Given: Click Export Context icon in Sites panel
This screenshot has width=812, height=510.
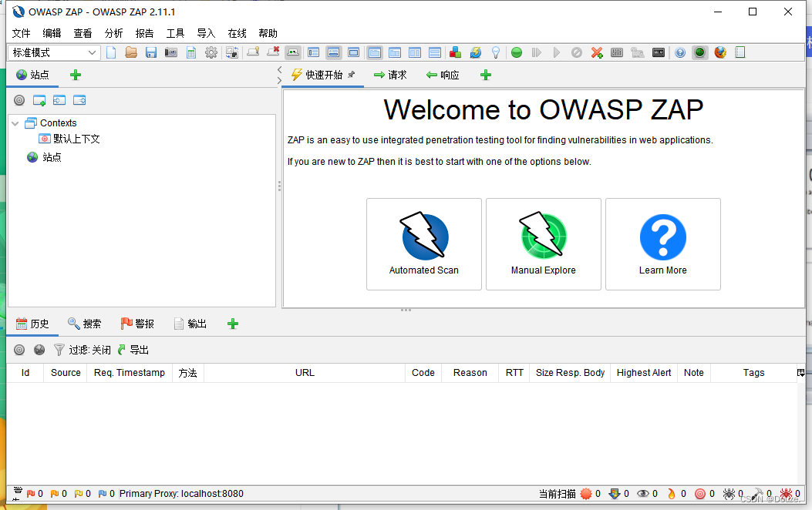Looking at the screenshot, I should pos(79,100).
